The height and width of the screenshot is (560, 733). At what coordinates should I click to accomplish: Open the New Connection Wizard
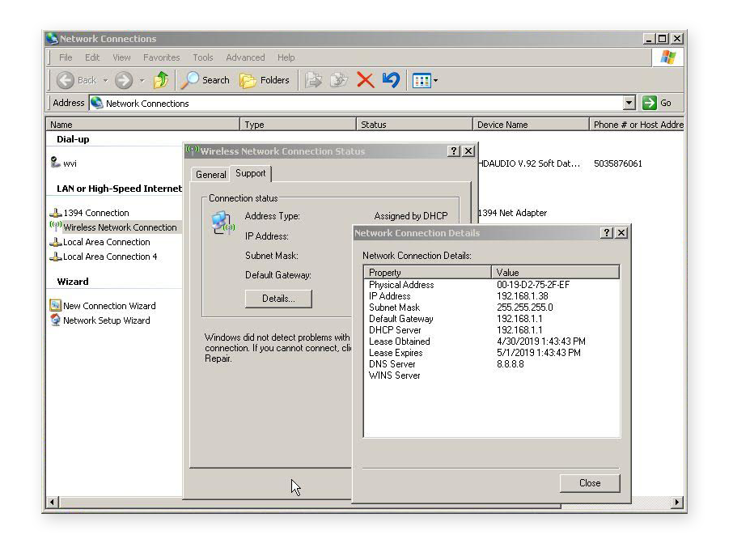[108, 306]
